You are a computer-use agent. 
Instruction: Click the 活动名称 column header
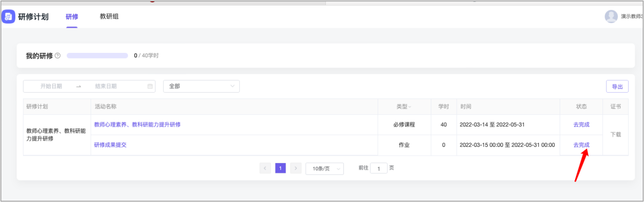tap(234, 107)
